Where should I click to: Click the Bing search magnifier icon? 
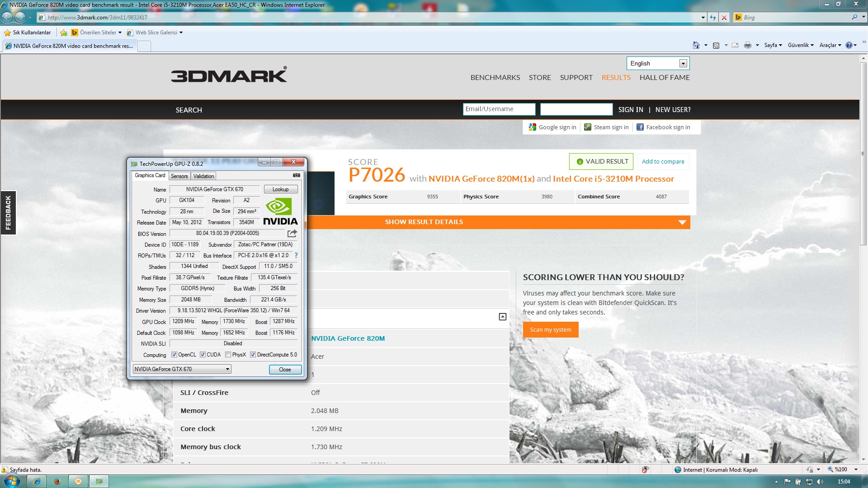tap(854, 17)
